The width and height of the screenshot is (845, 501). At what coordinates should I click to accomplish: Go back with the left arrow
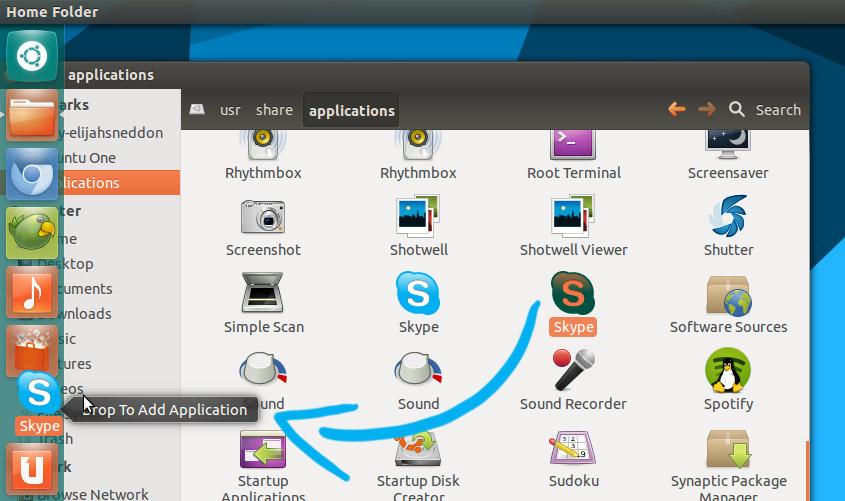coord(677,109)
